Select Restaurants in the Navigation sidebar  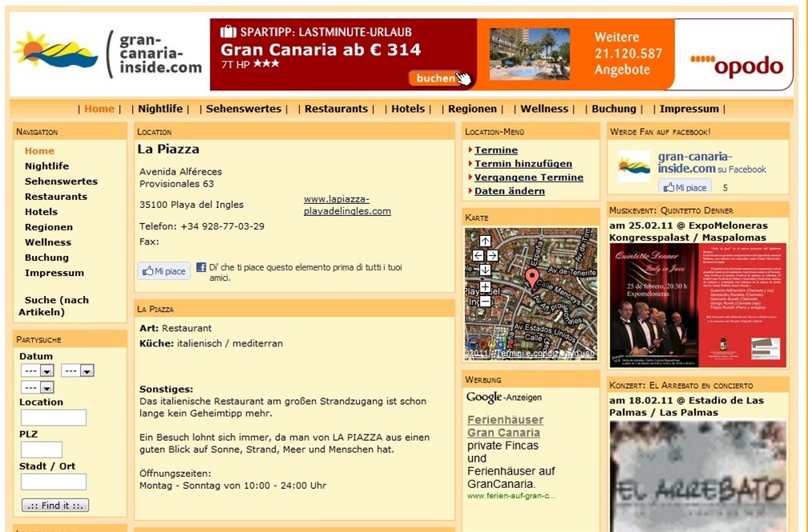(56, 197)
